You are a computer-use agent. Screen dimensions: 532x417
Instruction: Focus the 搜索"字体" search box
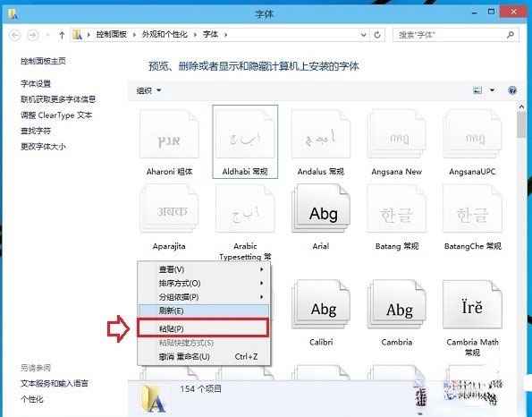pos(456,35)
